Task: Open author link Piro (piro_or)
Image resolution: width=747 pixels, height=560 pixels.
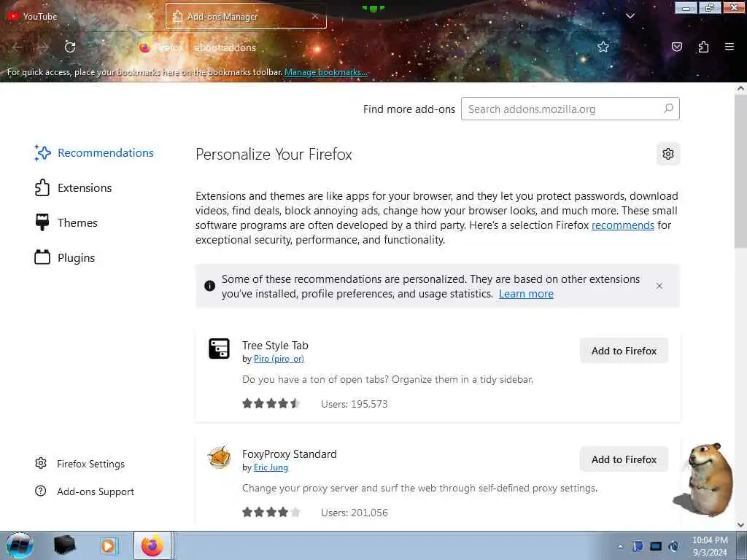Action: (279, 359)
